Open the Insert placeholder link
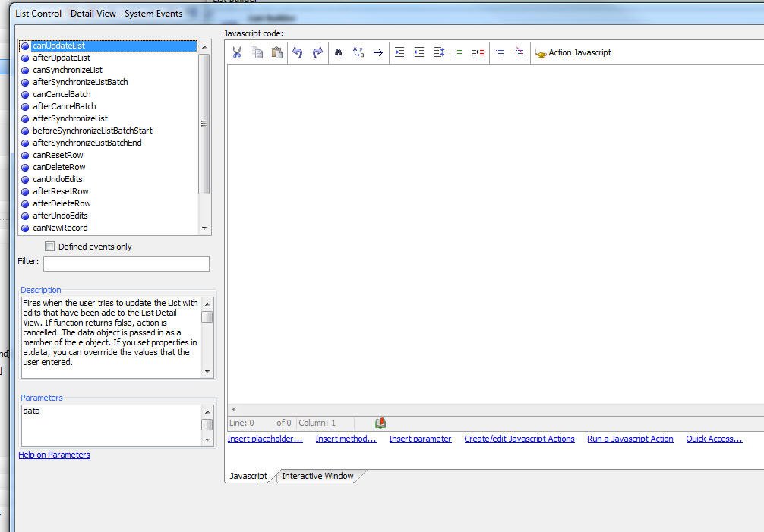This screenshot has width=764, height=532. 264,439
